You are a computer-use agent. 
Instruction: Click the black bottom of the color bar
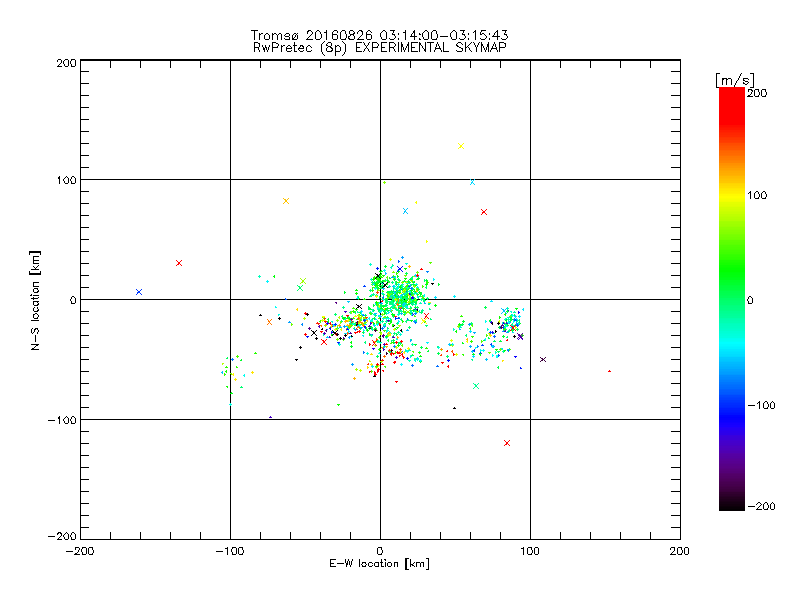pos(732,503)
